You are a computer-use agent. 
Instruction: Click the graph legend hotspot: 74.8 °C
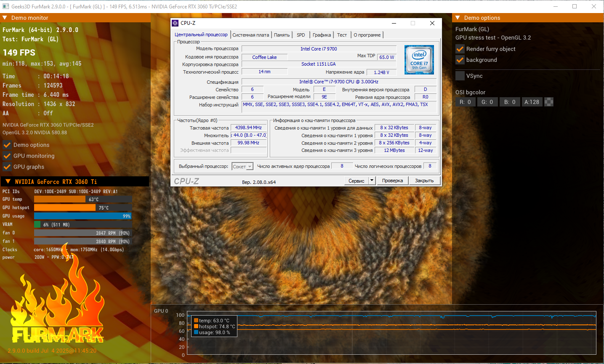(214, 327)
